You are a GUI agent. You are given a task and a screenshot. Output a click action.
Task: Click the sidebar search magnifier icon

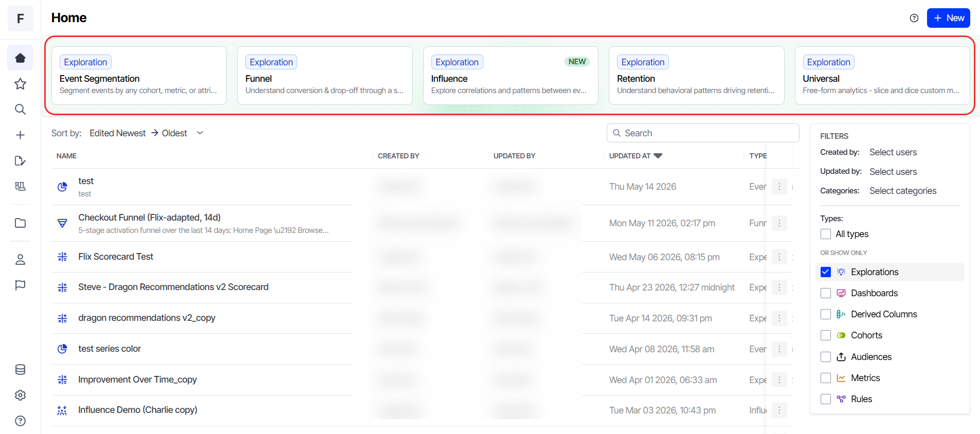pyautogui.click(x=20, y=109)
